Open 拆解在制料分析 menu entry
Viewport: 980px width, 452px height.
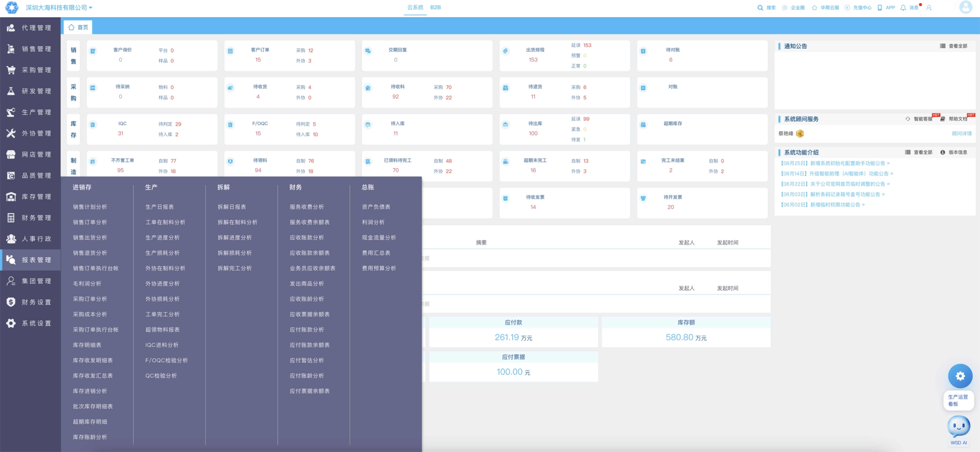pos(237,222)
